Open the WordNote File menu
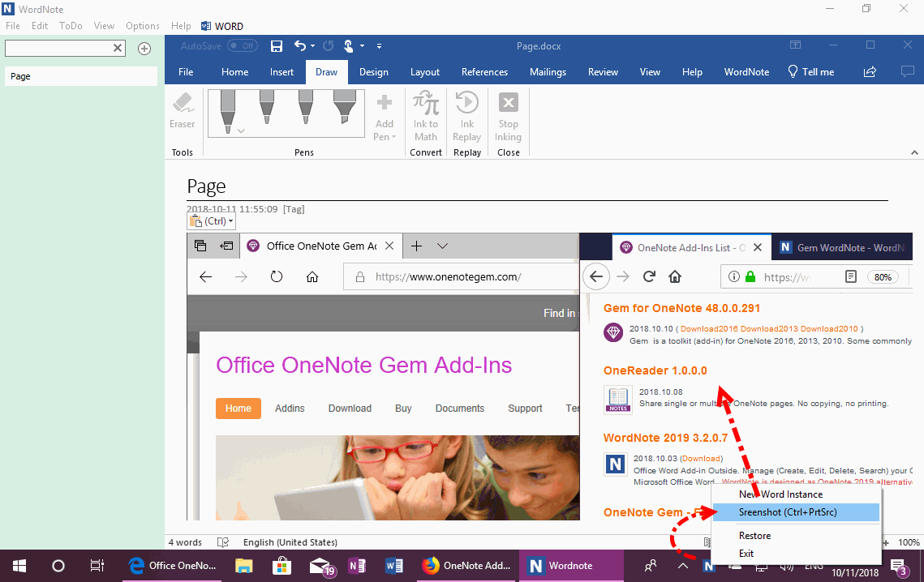Screen dimensions: 924x582 tap(13, 26)
